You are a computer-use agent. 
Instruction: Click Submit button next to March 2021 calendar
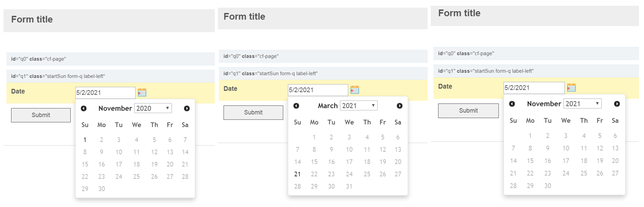tap(253, 112)
